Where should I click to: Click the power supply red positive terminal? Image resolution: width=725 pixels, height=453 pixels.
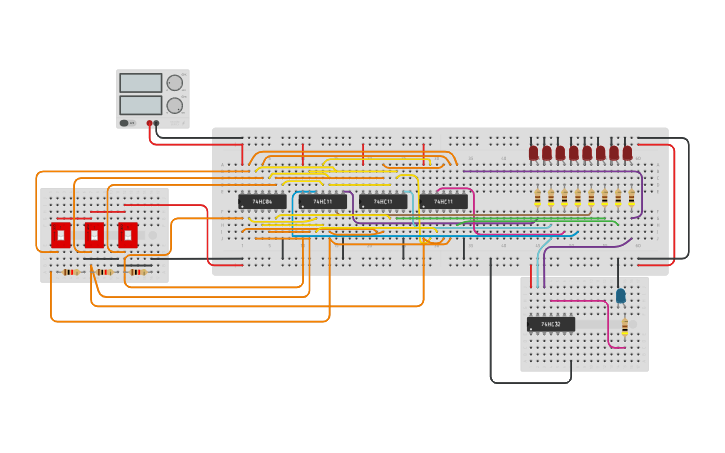[x=149, y=123]
